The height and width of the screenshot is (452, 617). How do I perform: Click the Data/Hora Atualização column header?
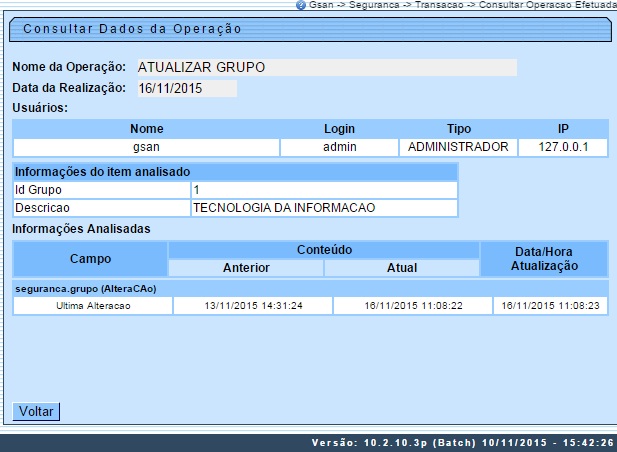544,258
